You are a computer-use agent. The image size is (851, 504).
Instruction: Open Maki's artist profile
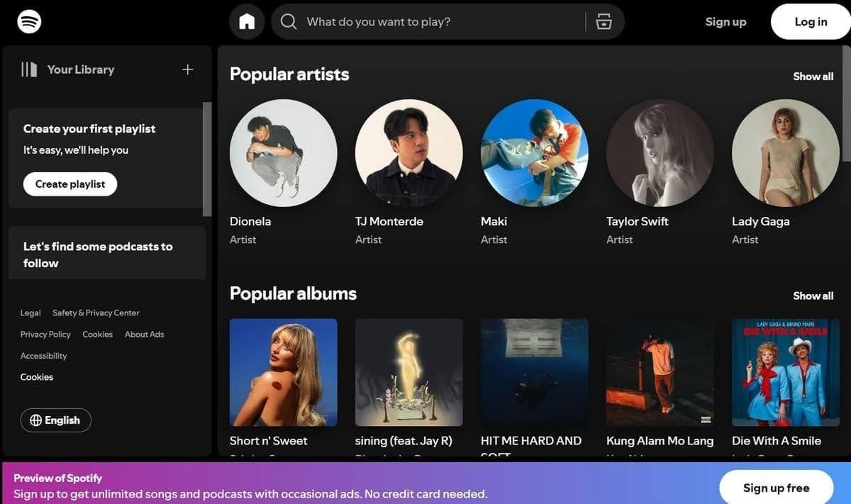tap(534, 152)
